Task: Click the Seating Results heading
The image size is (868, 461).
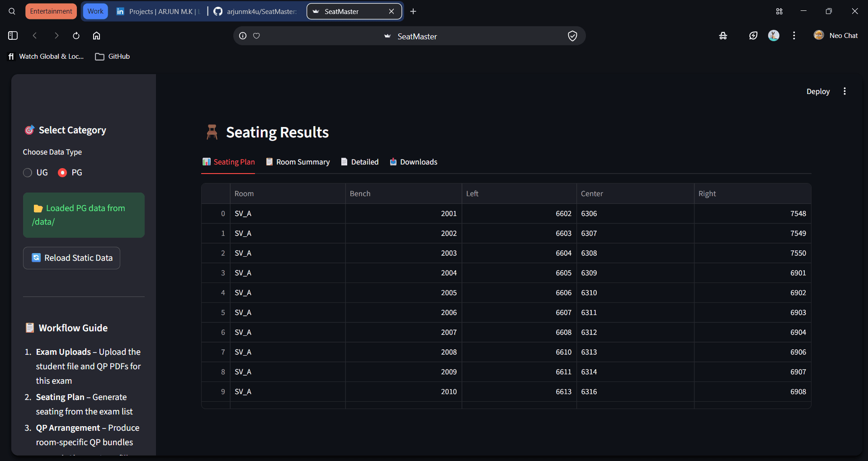Action: (277, 132)
